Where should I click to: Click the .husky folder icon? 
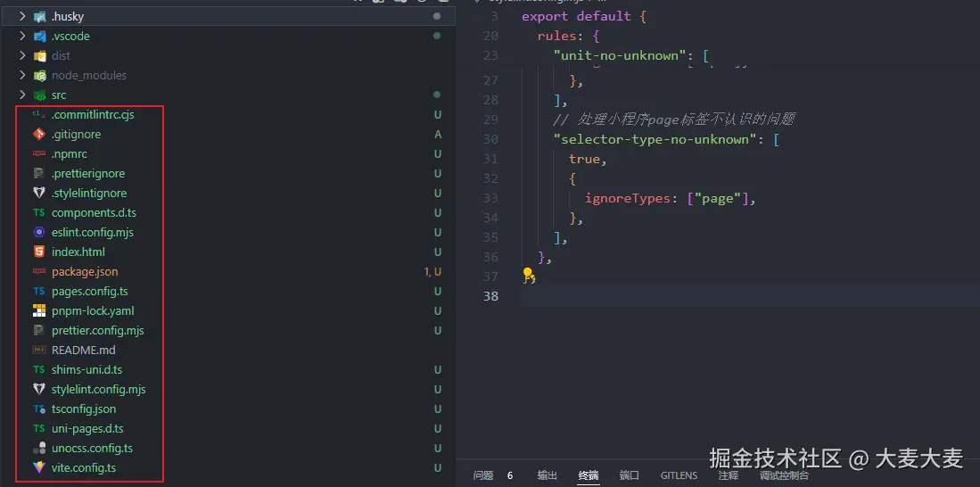(39, 17)
